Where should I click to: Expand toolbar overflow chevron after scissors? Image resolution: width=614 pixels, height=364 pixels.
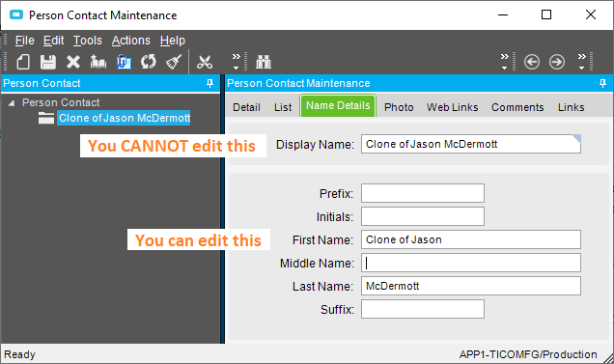(x=237, y=62)
